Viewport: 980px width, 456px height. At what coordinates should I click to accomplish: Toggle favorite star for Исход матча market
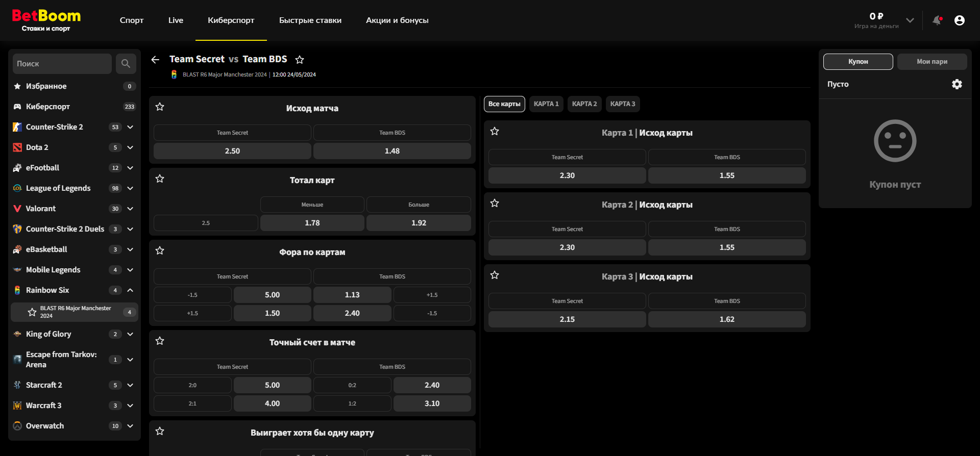tap(160, 107)
